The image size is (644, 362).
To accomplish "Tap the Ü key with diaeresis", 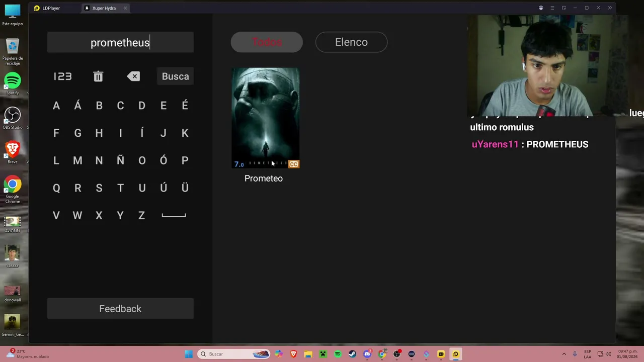I will tap(185, 188).
